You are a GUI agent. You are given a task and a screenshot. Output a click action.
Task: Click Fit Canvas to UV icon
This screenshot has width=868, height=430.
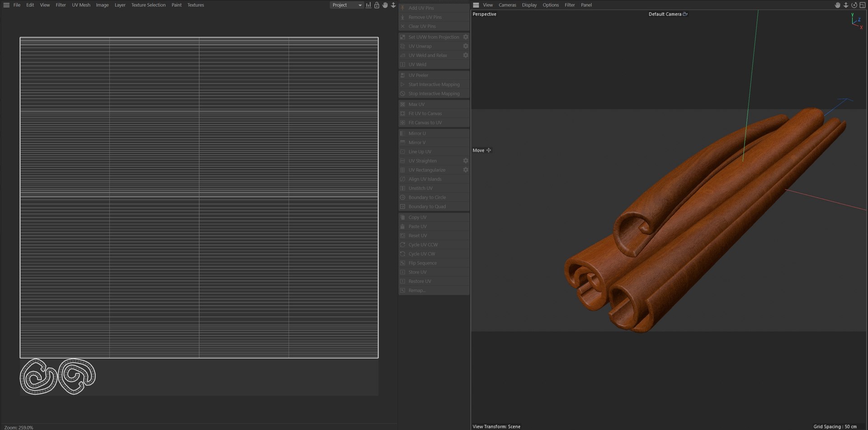(402, 123)
